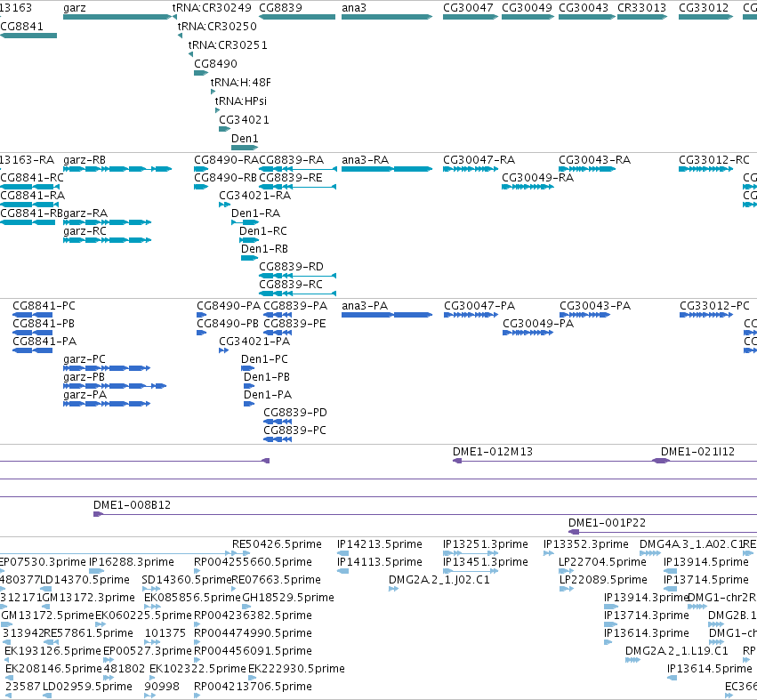Viewport: 757px width, 700px height.
Task: Open the CG33012-PC protein
Action: [706, 315]
